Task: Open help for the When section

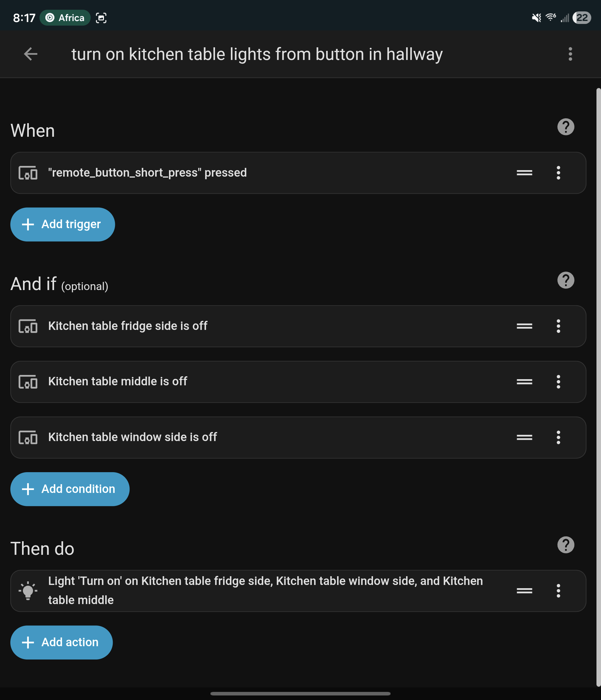Action: 566,127
